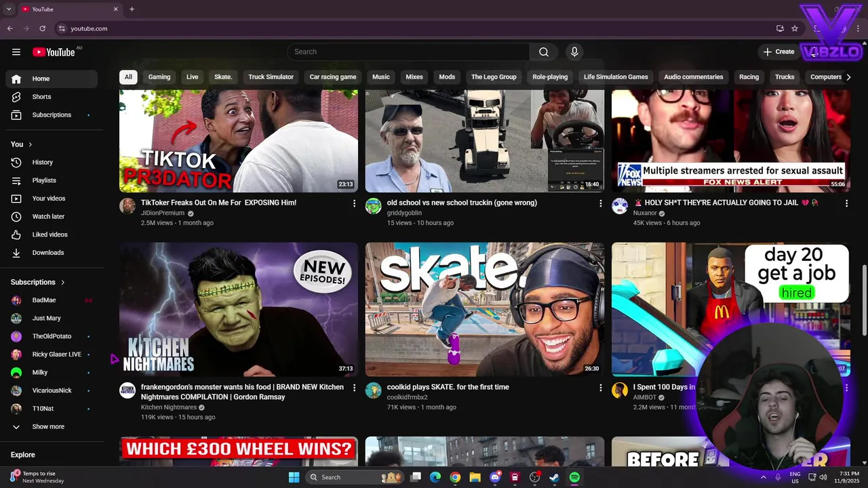Click the YouTube search input field
This screenshot has height=488, width=868.
tap(408, 52)
